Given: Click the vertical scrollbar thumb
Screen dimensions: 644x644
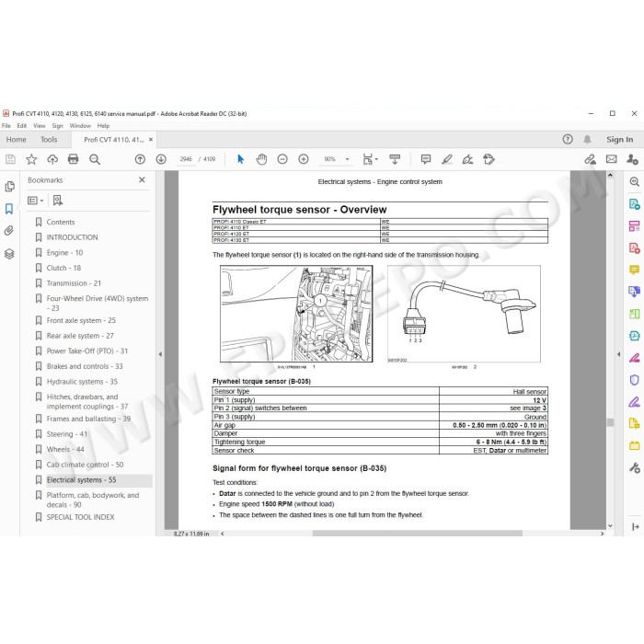Looking at the screenshot, I should 610,422.
